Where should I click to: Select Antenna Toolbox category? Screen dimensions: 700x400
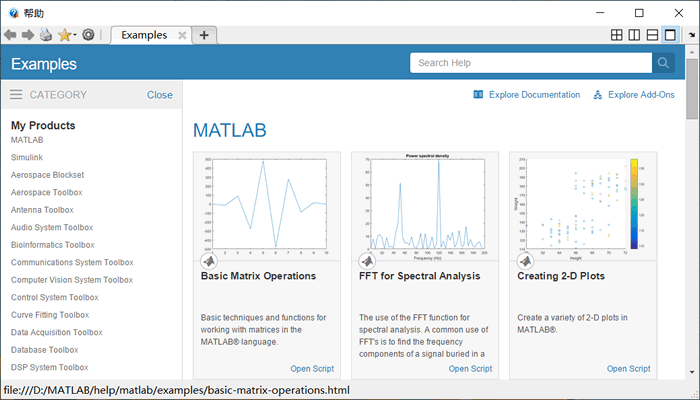(x=42, y=210)
